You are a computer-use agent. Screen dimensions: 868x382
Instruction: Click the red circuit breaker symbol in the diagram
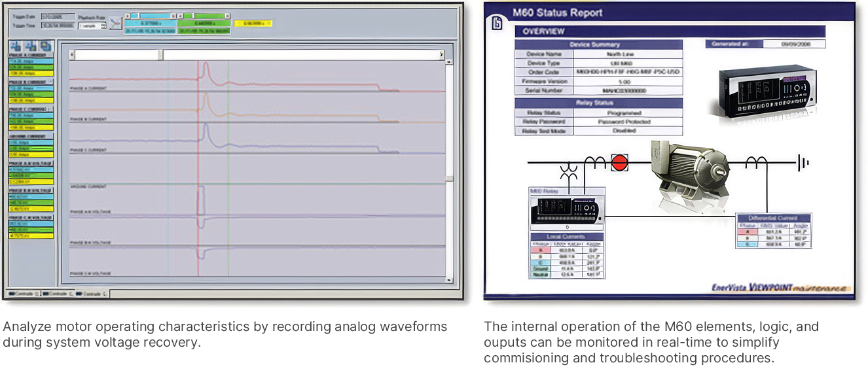(x=619, y=162)
